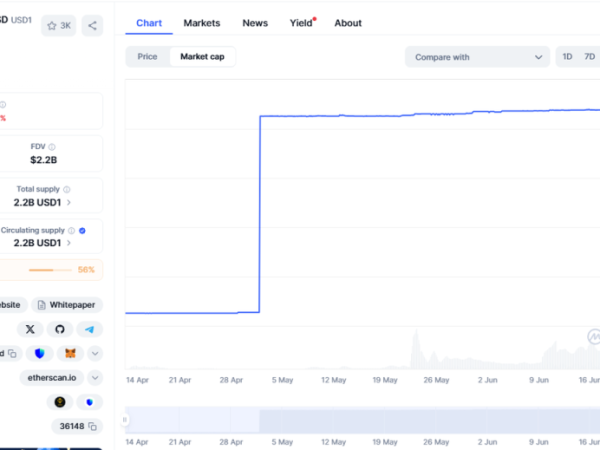
Task: Select the 7D time range
Action: tap(589, 57)
